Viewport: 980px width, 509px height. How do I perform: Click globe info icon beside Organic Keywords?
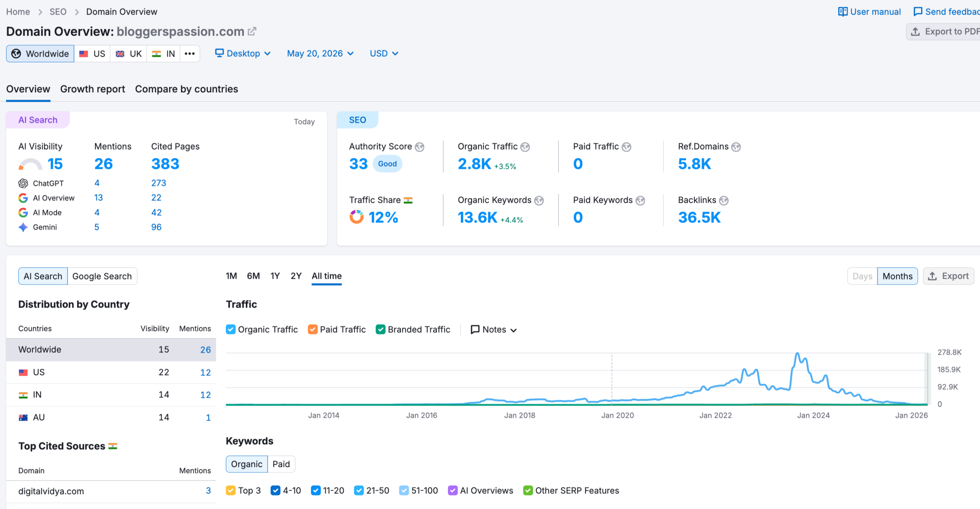tap(539, 201)
